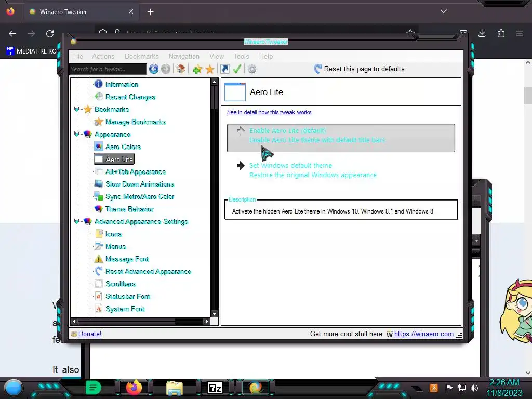Viewport: 532px width, 399px height.
Task: Click the Alt+Tab Appearance tree icon
Action: (x=99, y=171)
